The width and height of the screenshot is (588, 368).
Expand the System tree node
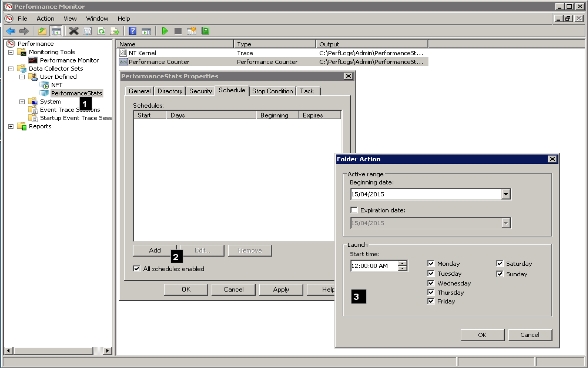tap(22, 102)
